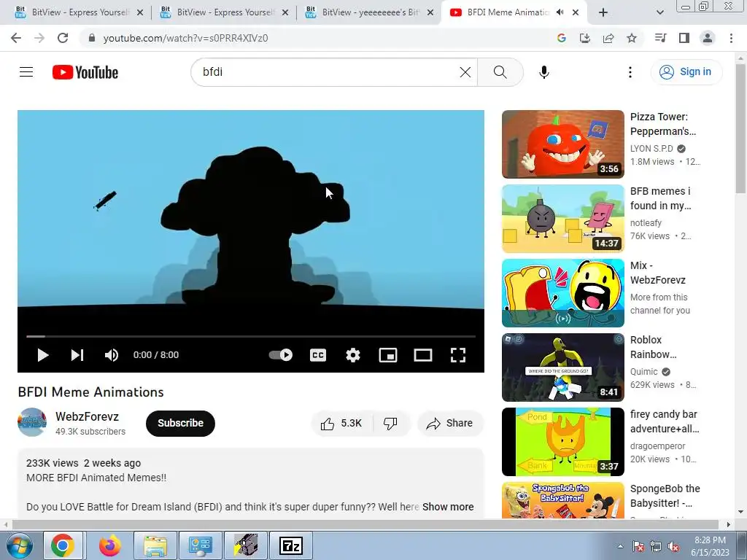The width and height of the screenshot is (747, 560).
Task: Like the video (5.3K)
Action: [341, 424]
